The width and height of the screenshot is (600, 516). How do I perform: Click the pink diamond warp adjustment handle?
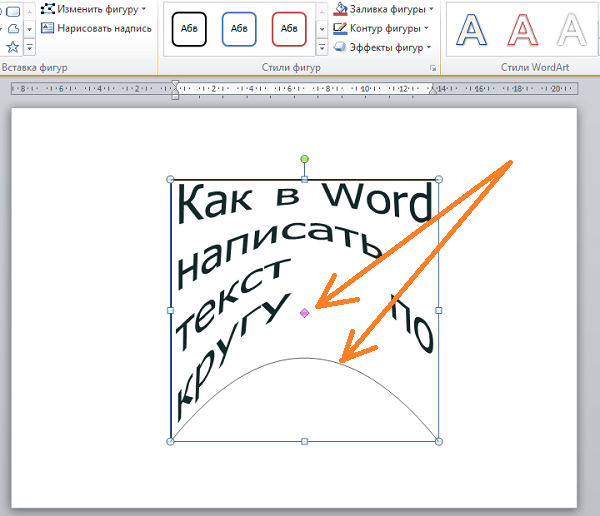pos(304,313)
